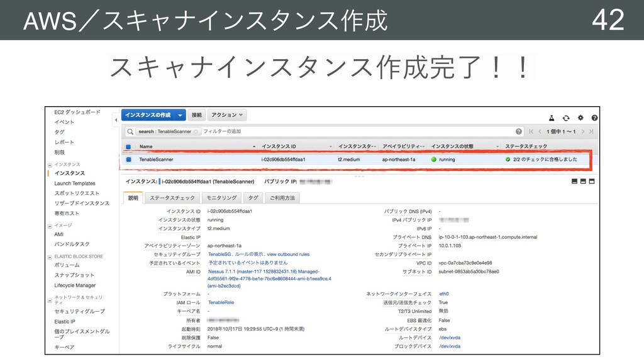Open スナップショット in sidebar
644x362 pixels.
pos(74,275)
